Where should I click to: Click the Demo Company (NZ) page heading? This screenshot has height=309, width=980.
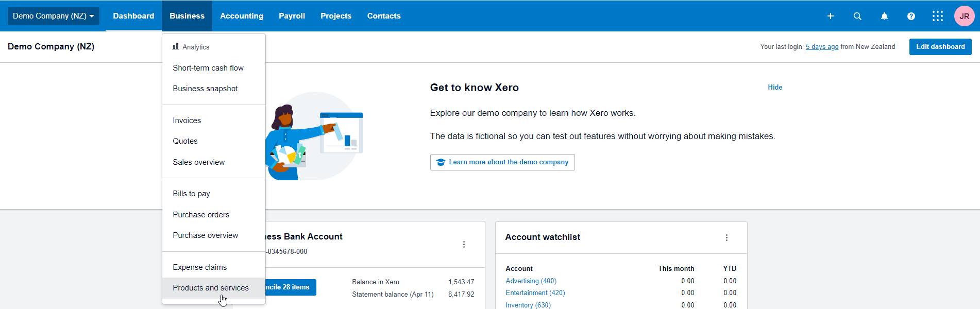coord(51,46)
